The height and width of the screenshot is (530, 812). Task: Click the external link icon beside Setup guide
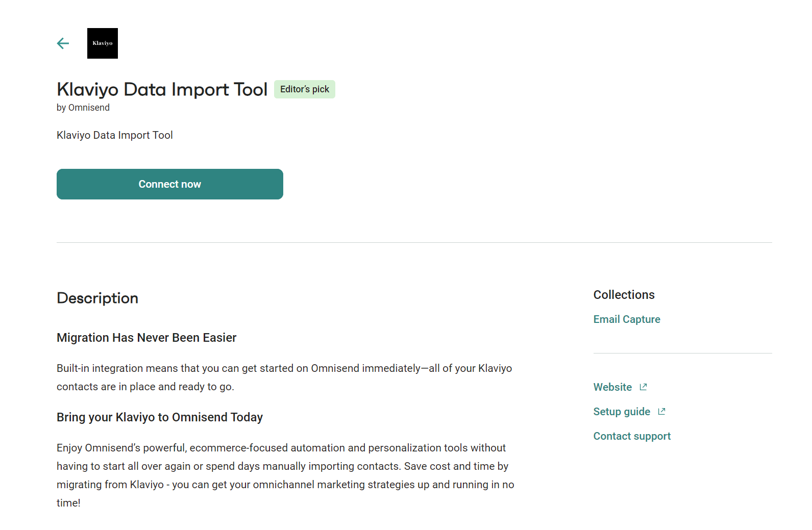[661, 412]
